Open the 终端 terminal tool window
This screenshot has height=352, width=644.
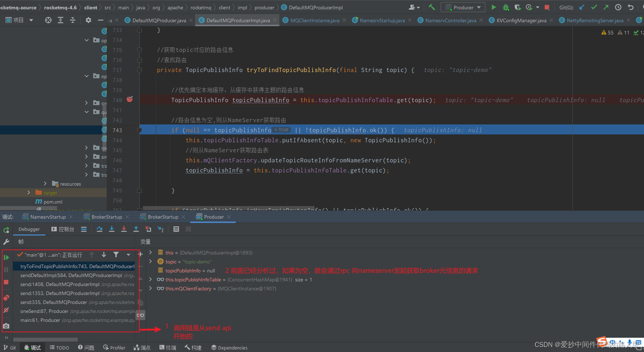168,348
